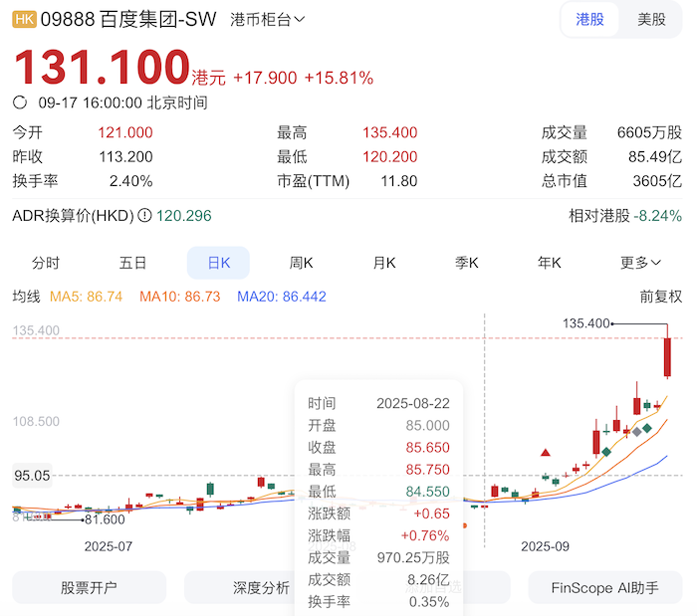Click the 今开 value 121.000

click(x=124, y=132)
